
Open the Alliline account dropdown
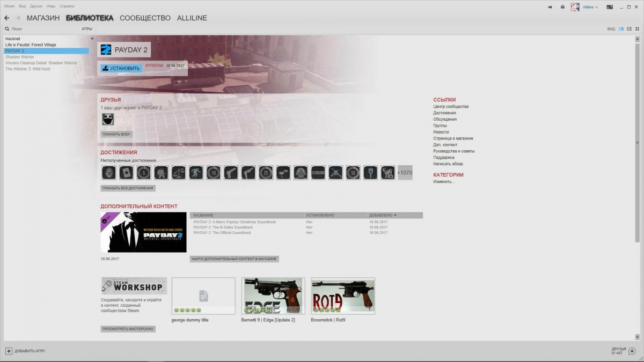coord(590,7)
